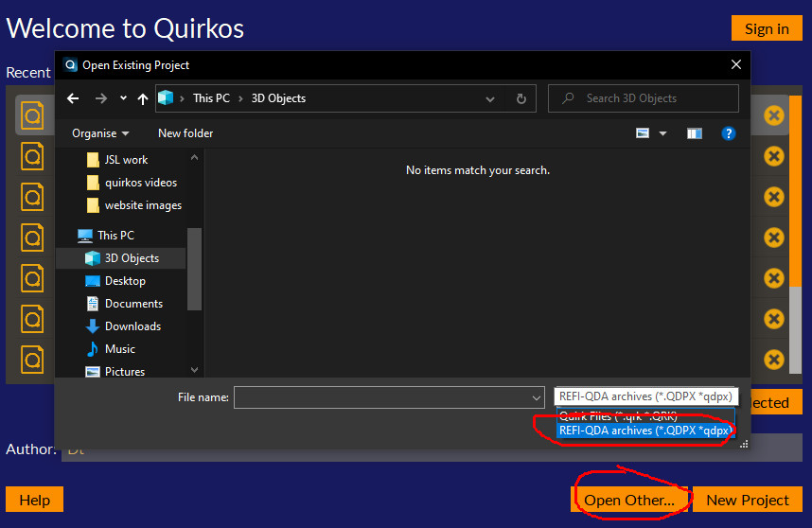Click the dialog resize grip corner
Screen dimensions: 812x528
(x=744, y=444)
